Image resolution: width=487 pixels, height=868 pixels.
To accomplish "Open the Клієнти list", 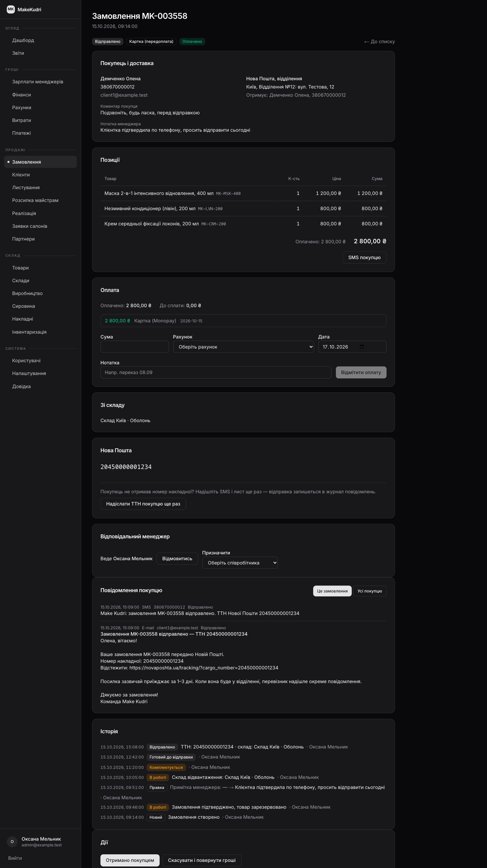I will coord(40,175).
